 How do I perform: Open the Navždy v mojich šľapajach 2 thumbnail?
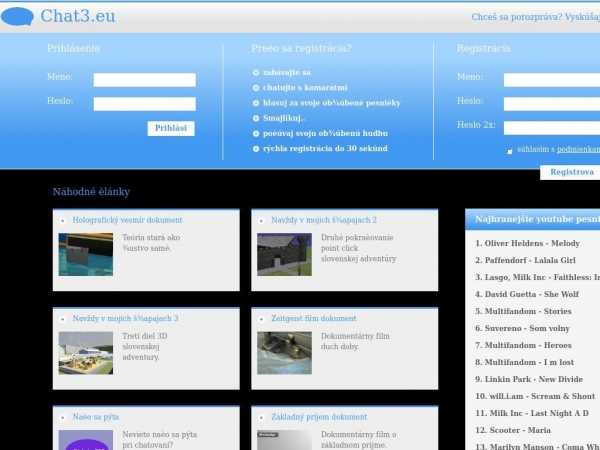[284, 254]
